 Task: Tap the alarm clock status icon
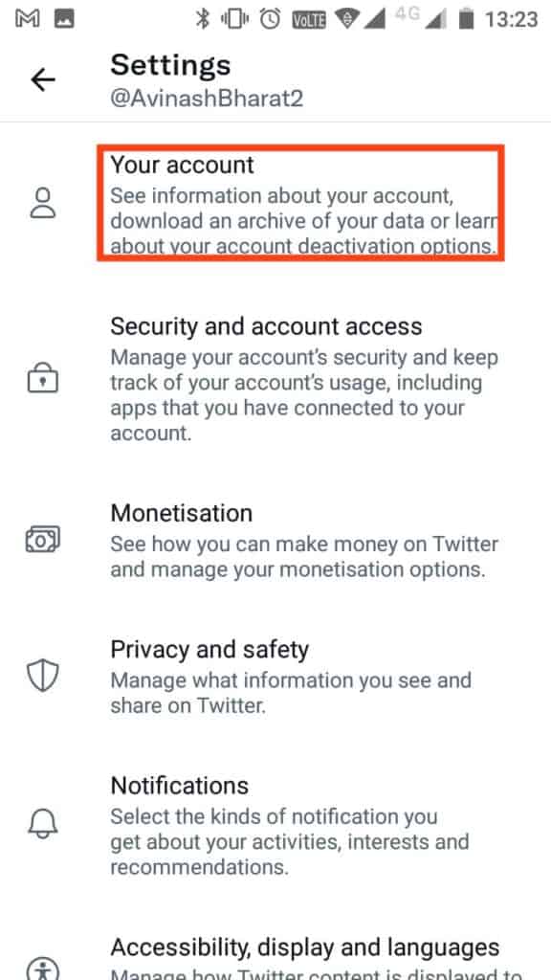[x=271, y=19]
